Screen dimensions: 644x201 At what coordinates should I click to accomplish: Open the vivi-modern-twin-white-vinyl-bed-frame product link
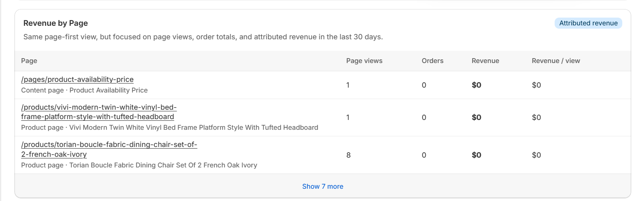[98, 112]
